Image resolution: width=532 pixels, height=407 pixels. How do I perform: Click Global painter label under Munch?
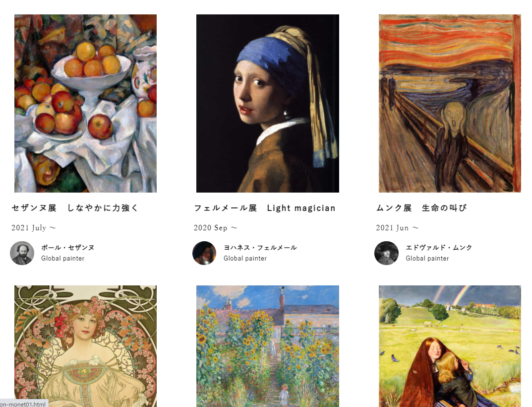pyautogui.click(x=427, y=259)
